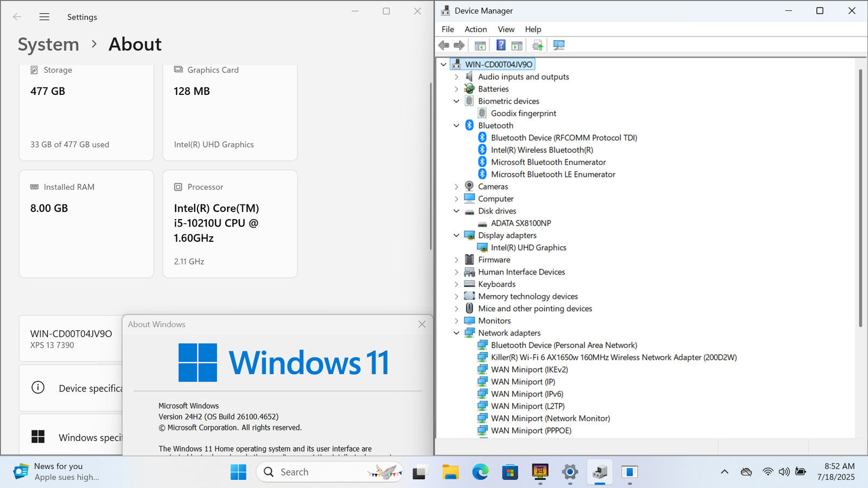Toggle the Show/Hide Console Tree icon
Screen dimensions: 868x488
point(480,45)
